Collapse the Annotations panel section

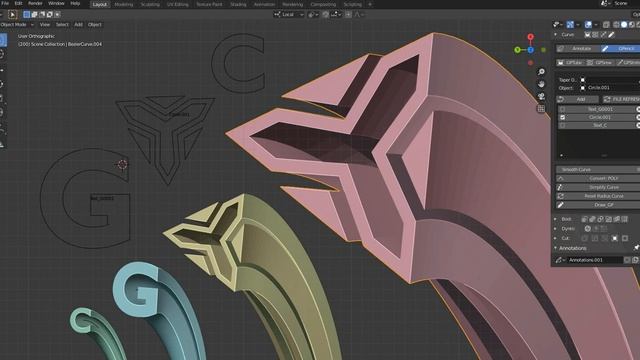click(556, 248)
